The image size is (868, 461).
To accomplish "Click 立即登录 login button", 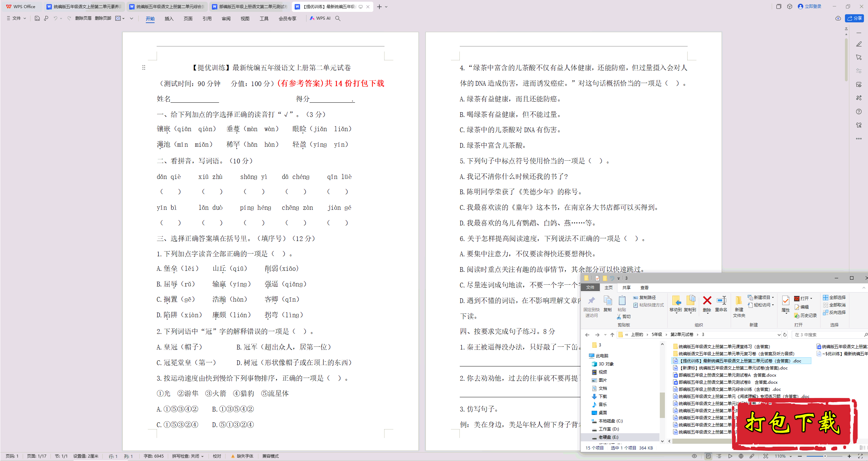I will coord(810,6).
